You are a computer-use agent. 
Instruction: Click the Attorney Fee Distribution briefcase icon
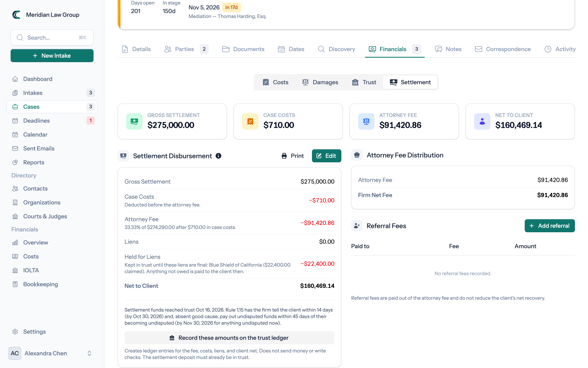click(x=357, y=155)
